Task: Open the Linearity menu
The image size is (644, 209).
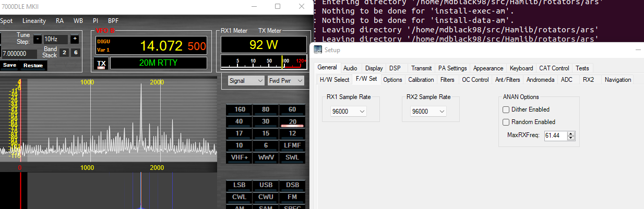Action: coord(34,21)
